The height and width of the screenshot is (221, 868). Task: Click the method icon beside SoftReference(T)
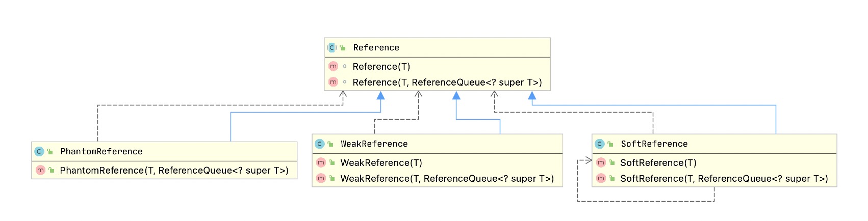click(601, 162)
